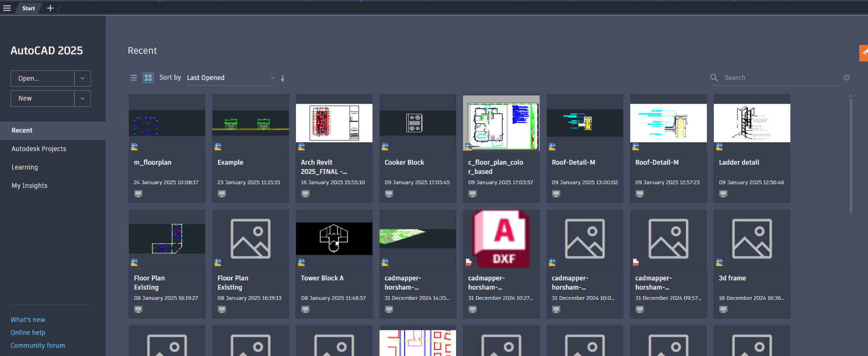Open the cadmapper-horsham 14:35 map thumbnail
This screenshot has width=868, height=356.
pyautogui.click(x=418, y=239)
